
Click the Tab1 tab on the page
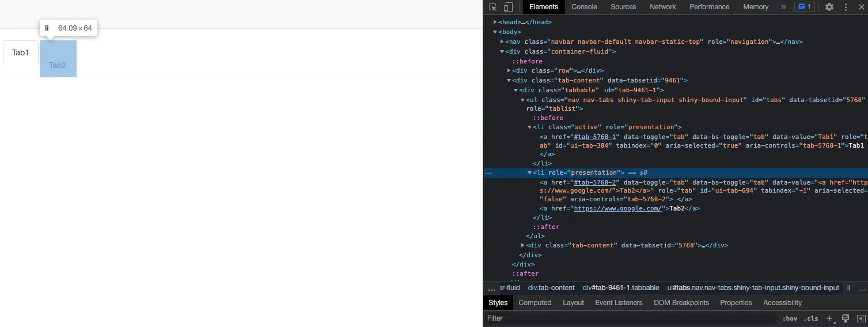[21, 52]
